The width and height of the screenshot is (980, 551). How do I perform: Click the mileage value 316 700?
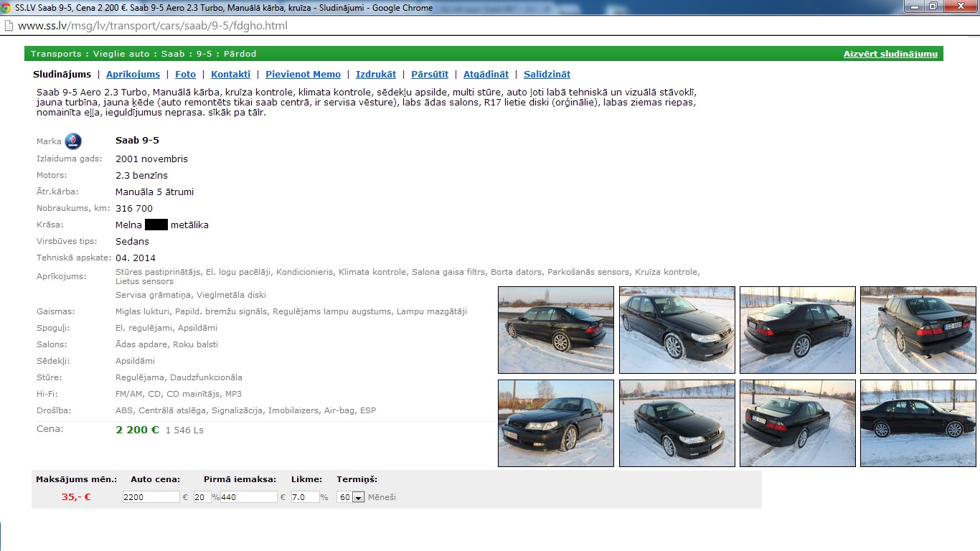pos(134,208)
